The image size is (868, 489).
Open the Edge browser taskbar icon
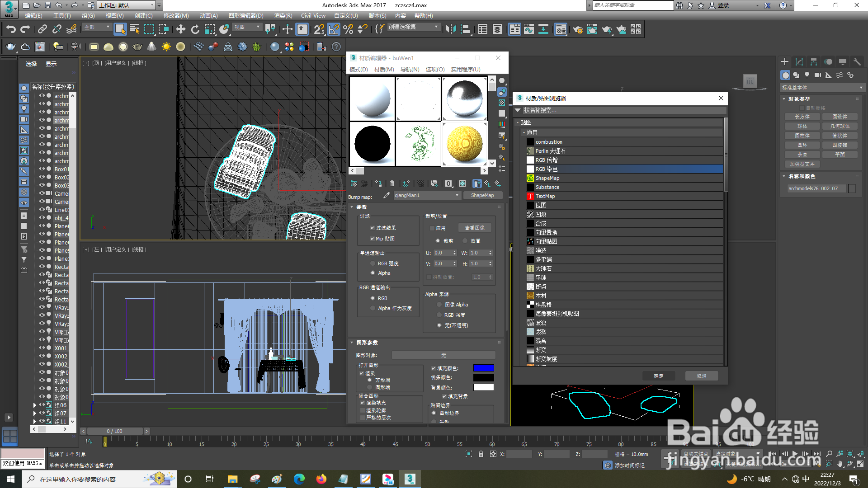(299, 479)
